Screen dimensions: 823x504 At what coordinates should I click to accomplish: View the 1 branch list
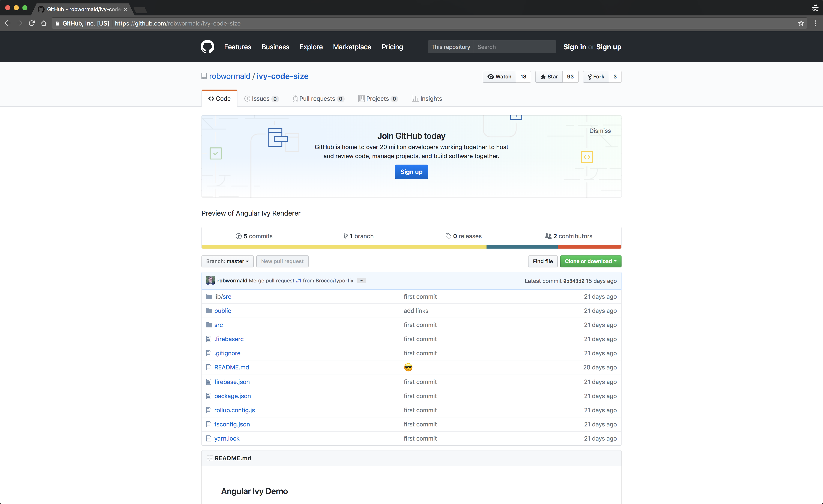(x=358, y=236)
